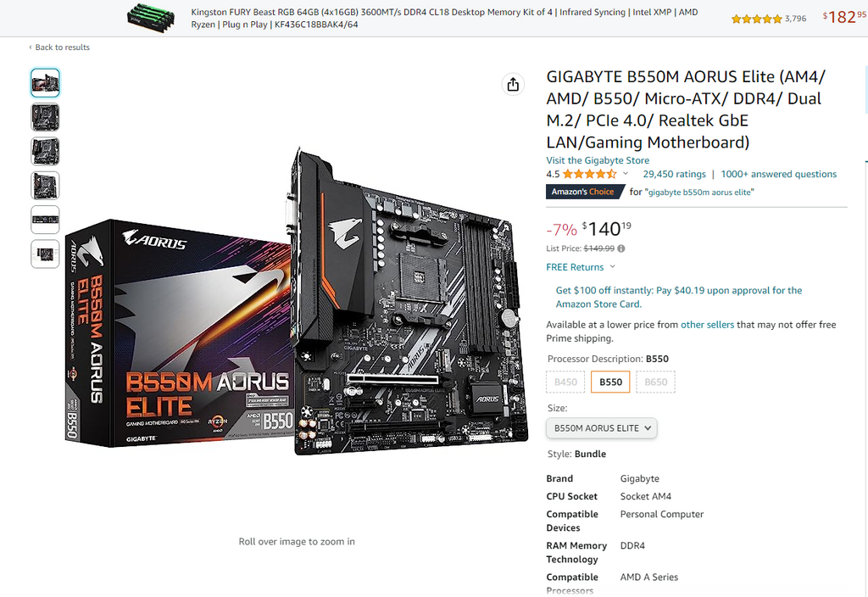The height and width of the screenshot is (597, 868).
Task: Expand the FREE Returns dropdown
Action: 581,267
